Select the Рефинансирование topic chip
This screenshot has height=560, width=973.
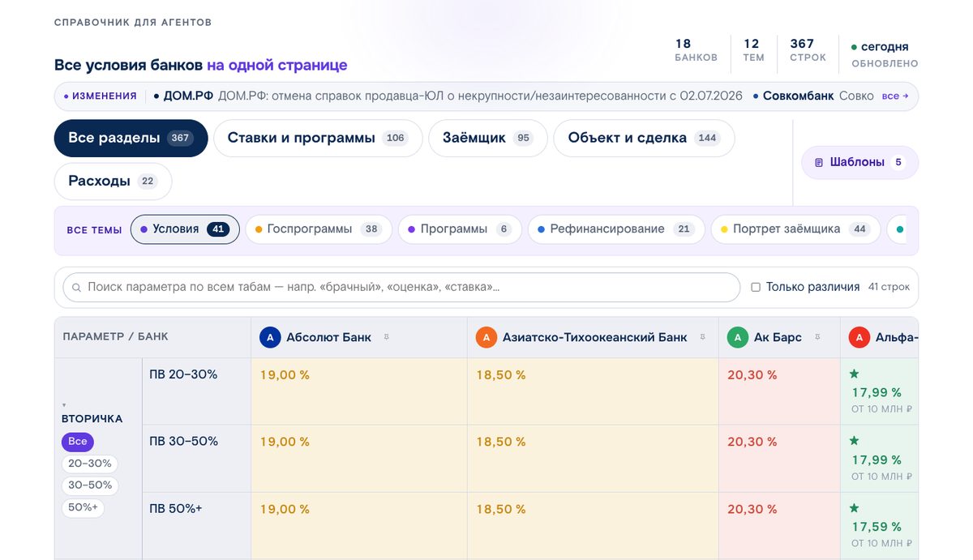[x=616, y=229]
